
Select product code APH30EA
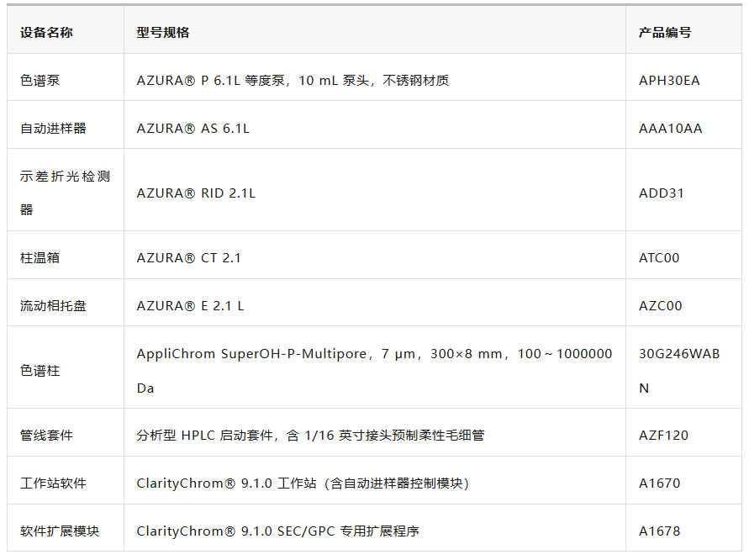tap(683, 77)
